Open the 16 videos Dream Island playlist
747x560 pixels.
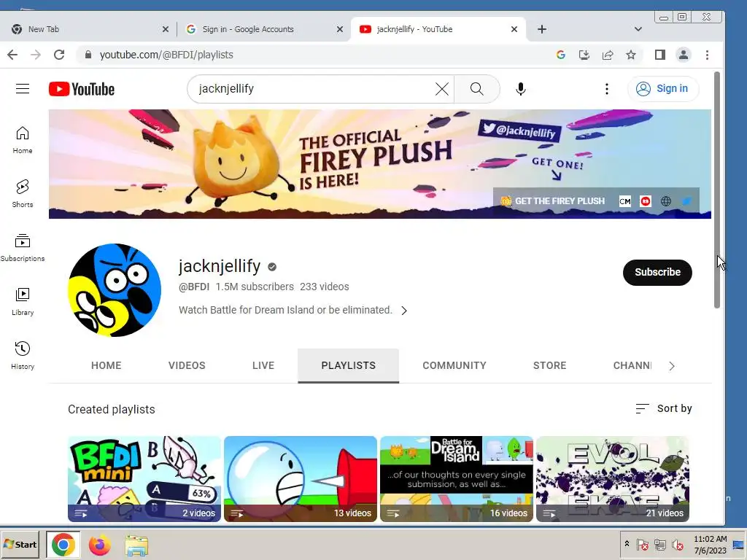[x=457, y=478]
